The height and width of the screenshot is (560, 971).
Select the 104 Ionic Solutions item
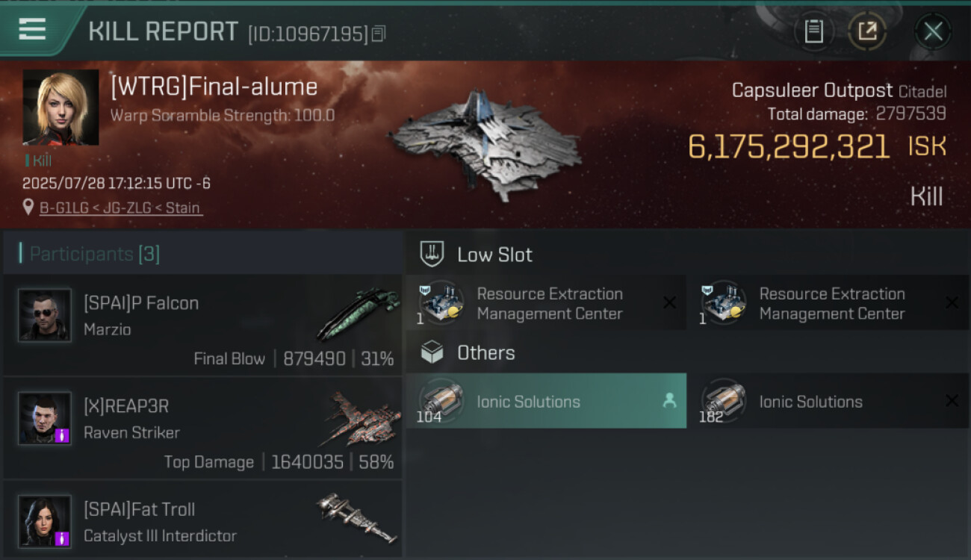pos(545,401)
